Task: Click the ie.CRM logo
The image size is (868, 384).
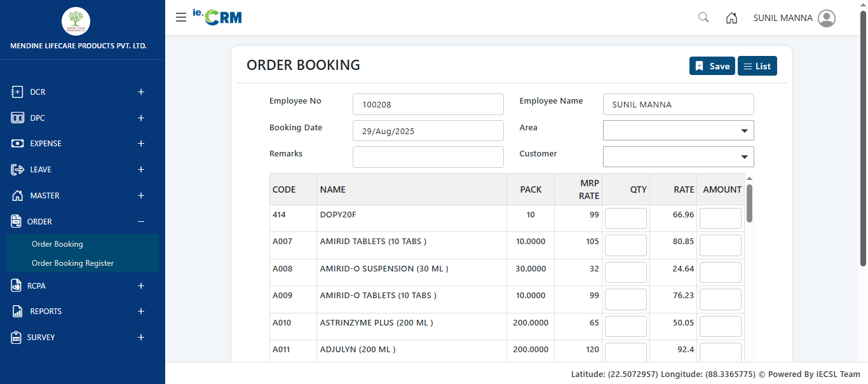Action: point(217,17)
